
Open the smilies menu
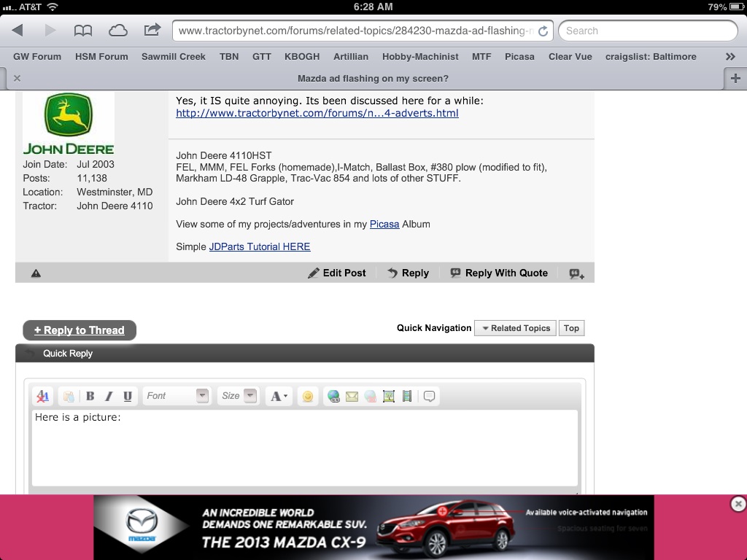tap(308, 396)
